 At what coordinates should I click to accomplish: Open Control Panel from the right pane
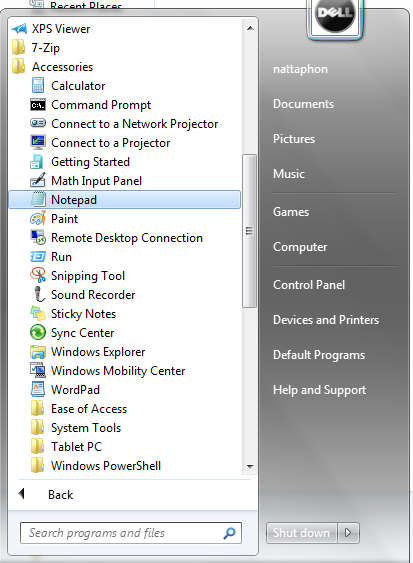(308, 285)
